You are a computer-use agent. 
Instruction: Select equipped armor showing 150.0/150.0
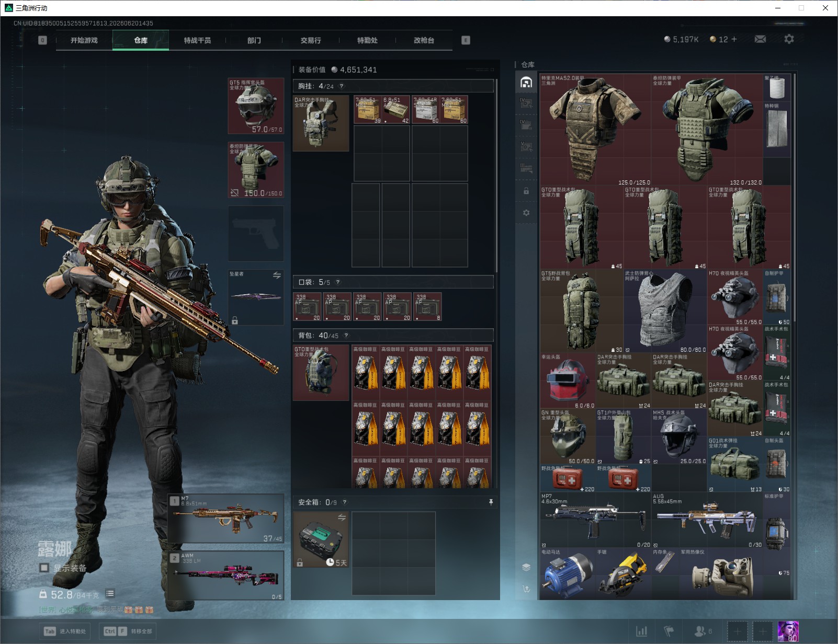click(256, 170)
